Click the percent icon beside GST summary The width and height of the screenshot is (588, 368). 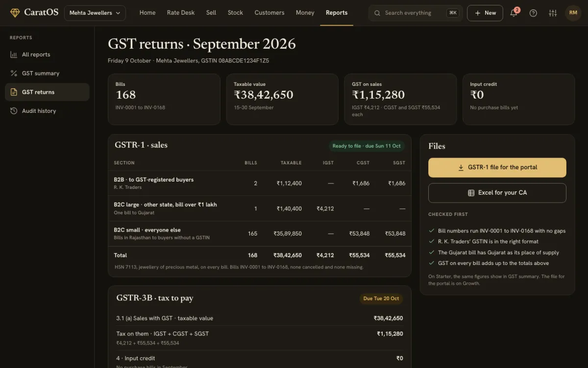(x=14, y=73)
